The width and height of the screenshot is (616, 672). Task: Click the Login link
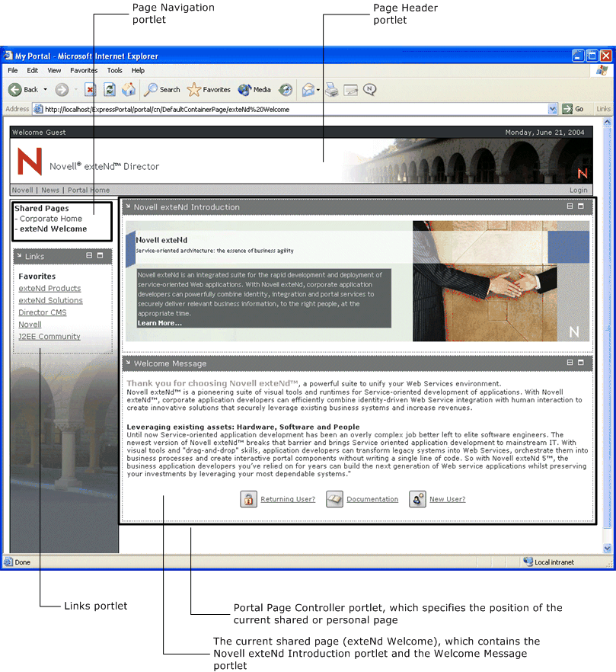click(x=578, y=190)
